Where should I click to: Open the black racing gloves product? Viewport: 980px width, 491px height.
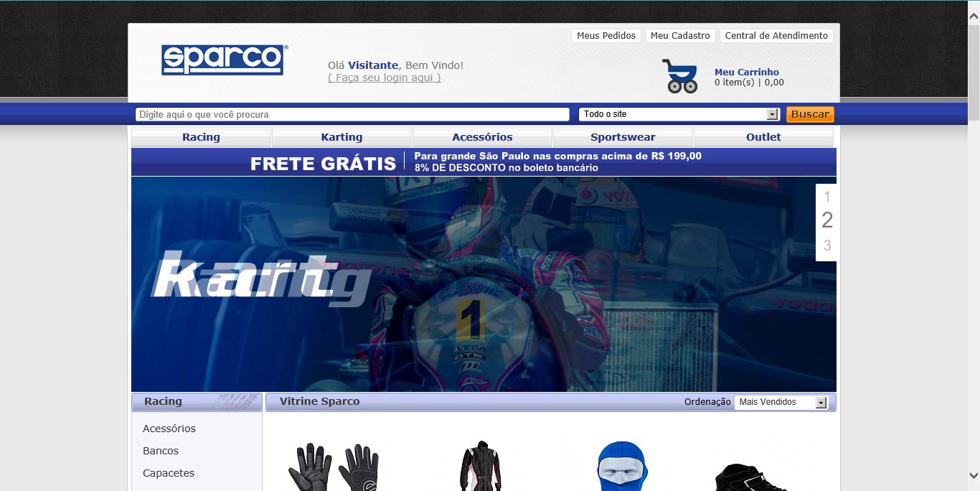[334, 467]
